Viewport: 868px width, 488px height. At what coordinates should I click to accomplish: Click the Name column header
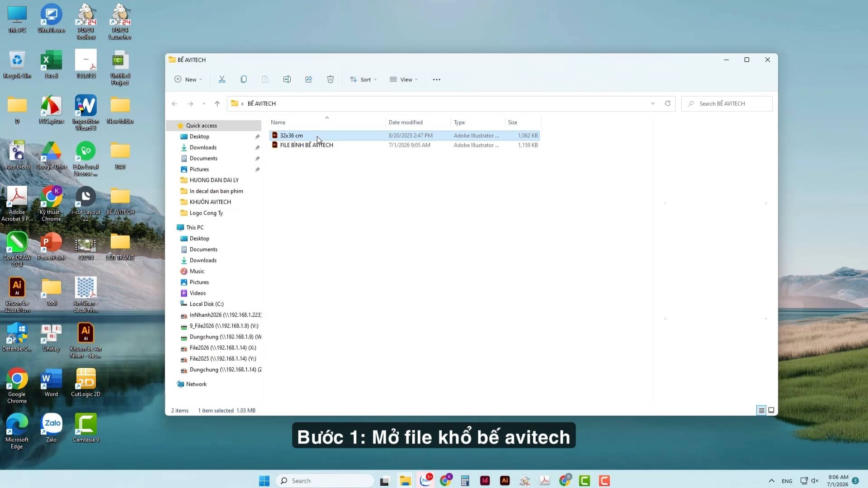point(326,122)
